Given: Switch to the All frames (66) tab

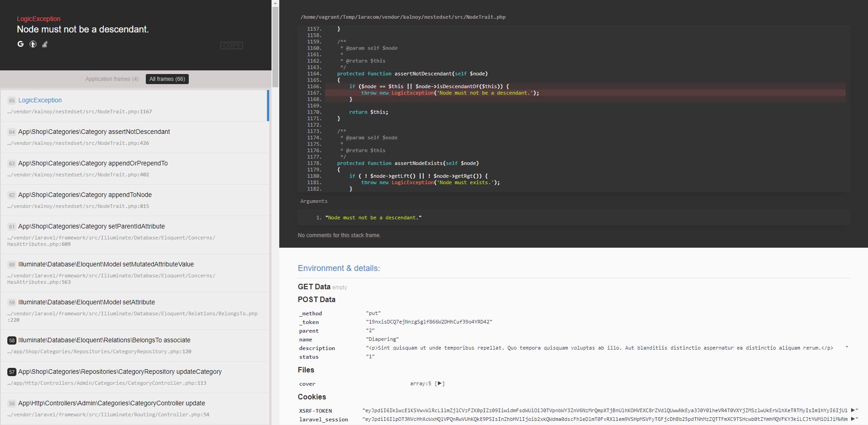Looking at the screenshot, I should 167,79.
